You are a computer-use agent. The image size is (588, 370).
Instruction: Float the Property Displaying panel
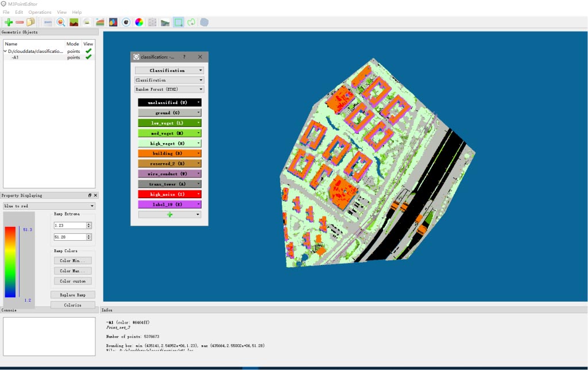(90, 195)
